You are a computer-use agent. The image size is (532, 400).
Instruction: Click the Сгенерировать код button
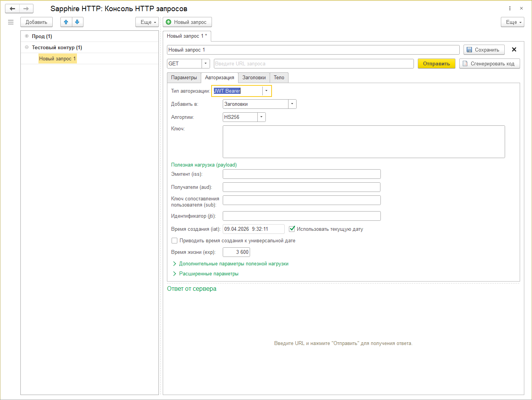(489, 64)
